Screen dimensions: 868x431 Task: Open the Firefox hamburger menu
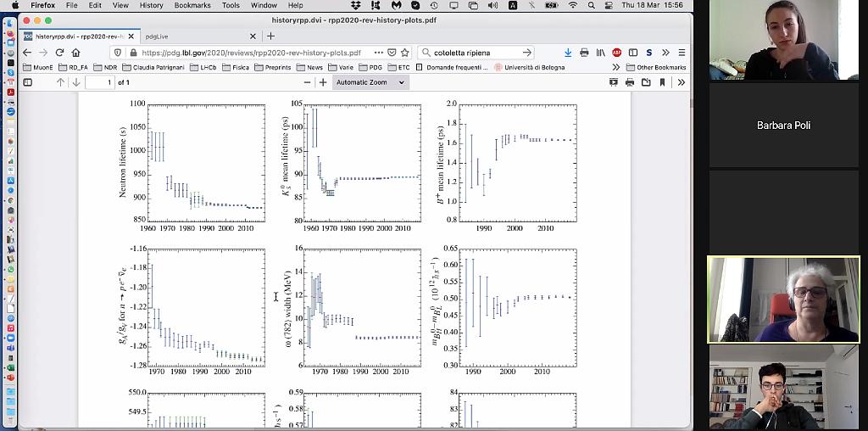(x=682, y=53)
